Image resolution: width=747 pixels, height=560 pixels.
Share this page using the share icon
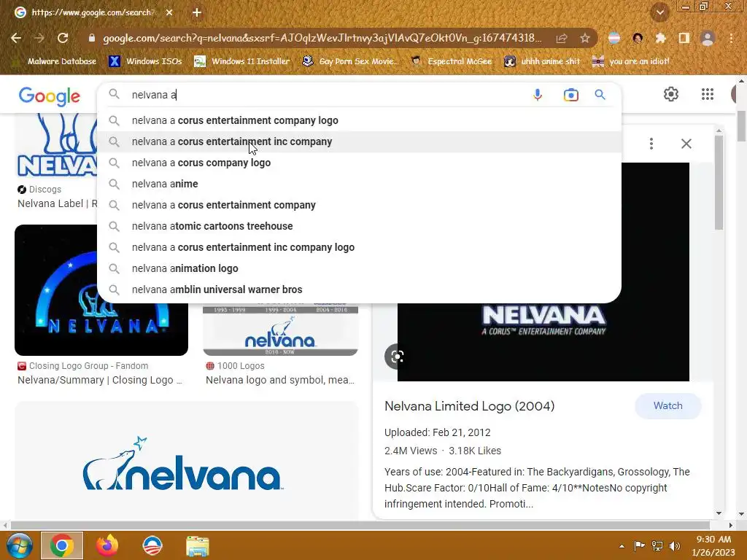click(x=562, y=39)
